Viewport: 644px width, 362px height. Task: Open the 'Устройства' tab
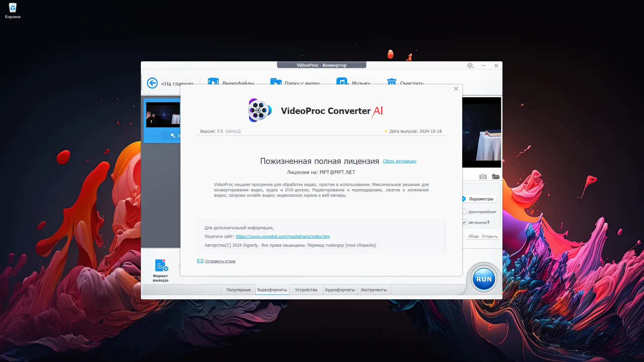click(x=306, y=290)
